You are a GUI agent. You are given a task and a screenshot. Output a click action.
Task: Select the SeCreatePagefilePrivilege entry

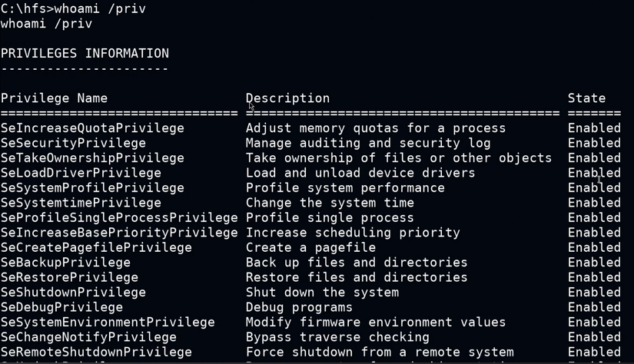click(96, 247)
